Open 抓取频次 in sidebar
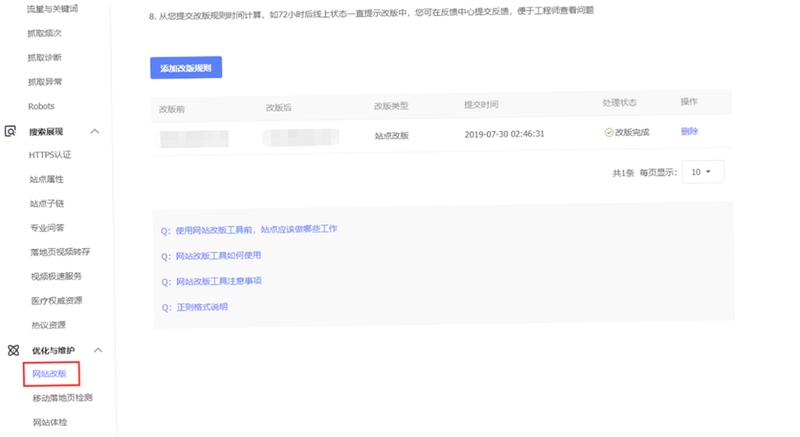This screenshot has width=800, height=437. click(x=44, y=33)
